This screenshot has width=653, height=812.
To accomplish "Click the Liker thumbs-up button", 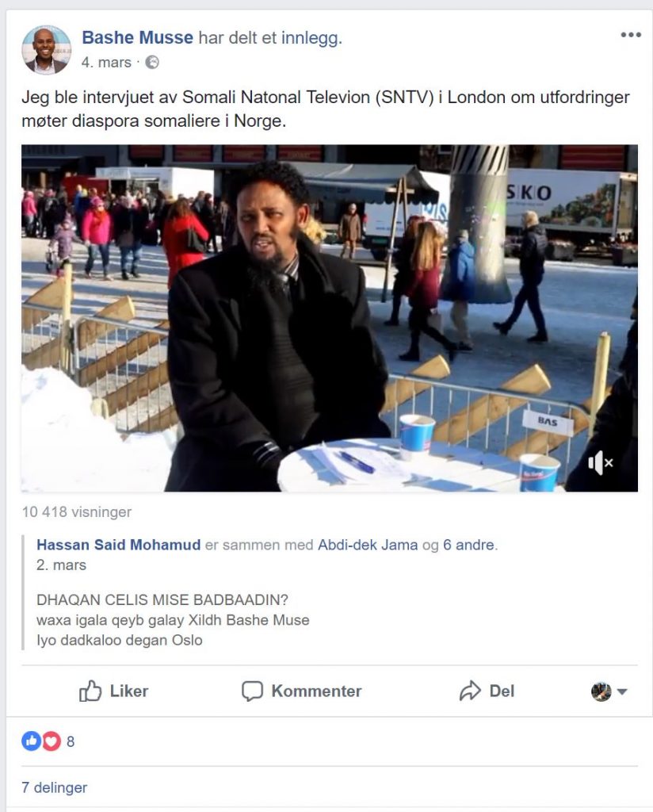I will pyautogui.click(x=114, y=691).
